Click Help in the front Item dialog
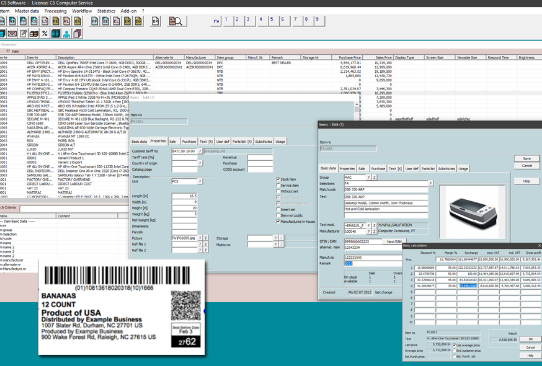542x366 pixels. (x=526, y=181)
